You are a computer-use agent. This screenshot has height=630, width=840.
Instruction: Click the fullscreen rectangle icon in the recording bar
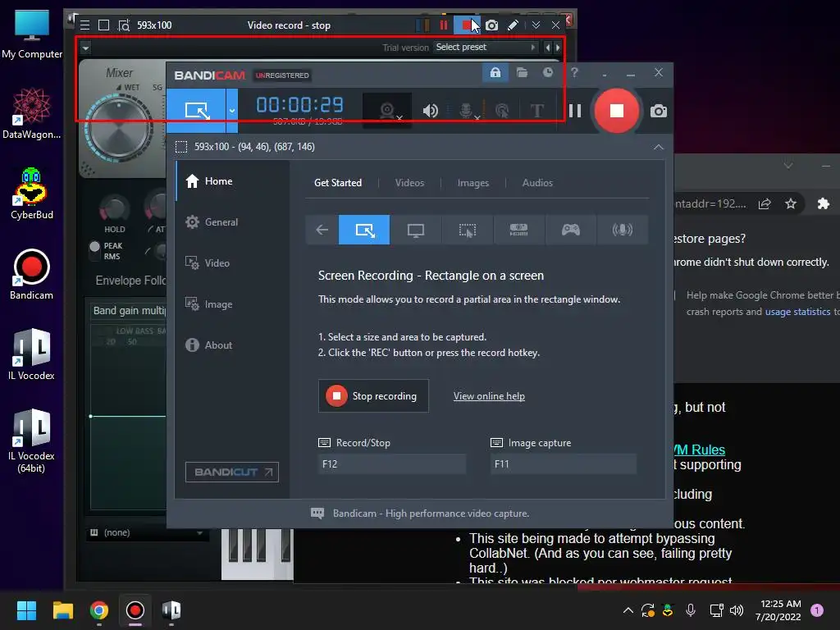pyautogui.click(x=104, y=25)
